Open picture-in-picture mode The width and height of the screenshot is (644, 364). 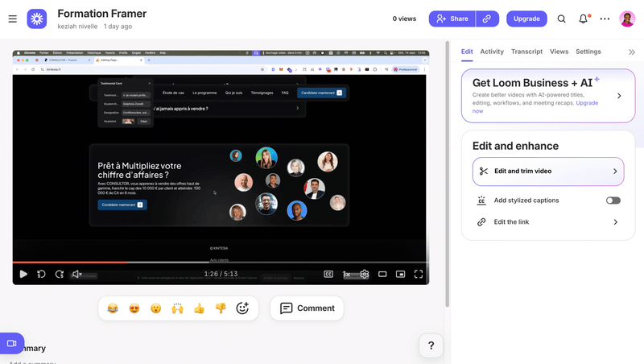pyautogui.click(x=400, y=274)
